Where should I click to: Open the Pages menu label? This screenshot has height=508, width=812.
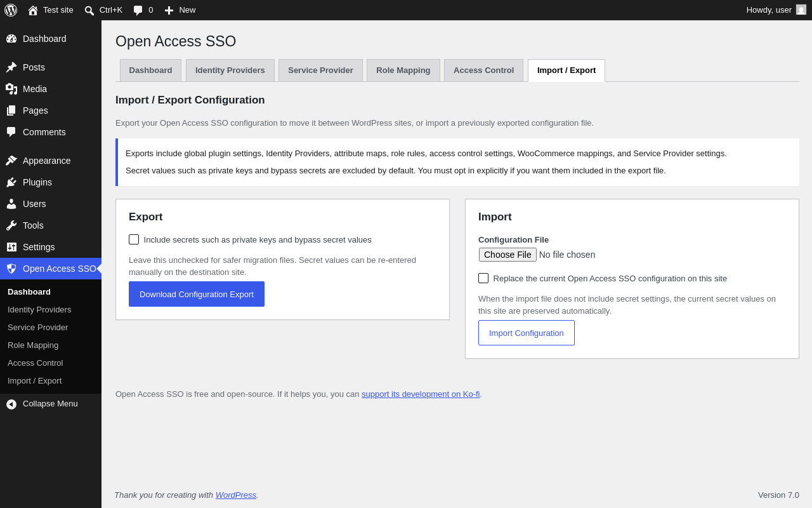(36, 110)
